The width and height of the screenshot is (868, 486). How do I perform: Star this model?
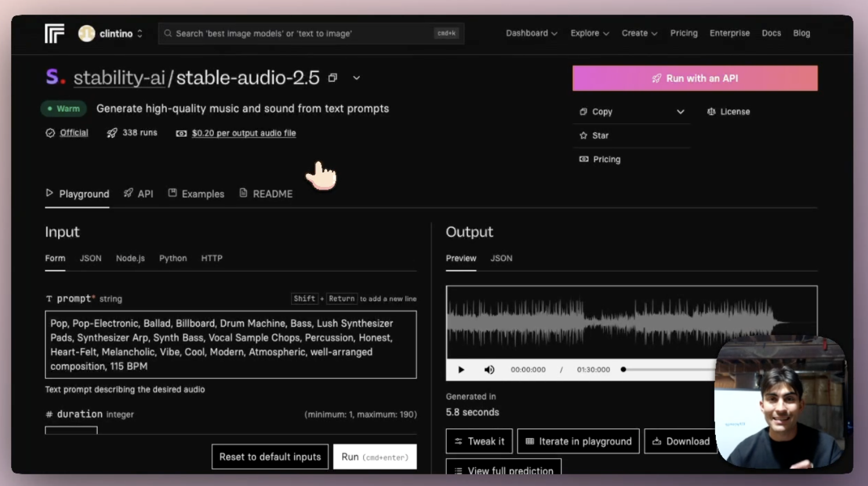pos(594,135)
